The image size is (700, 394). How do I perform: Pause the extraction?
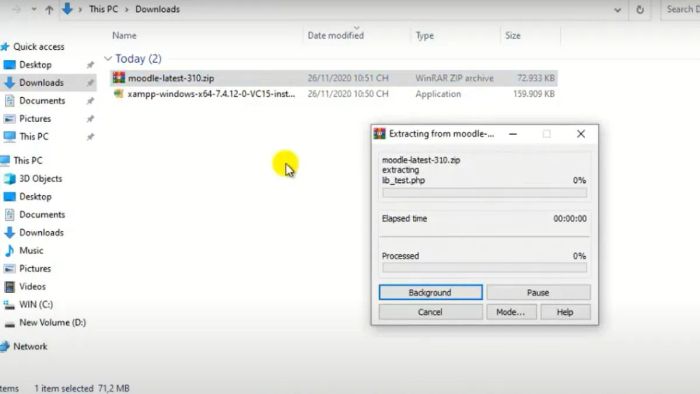(x=538, y=292)
